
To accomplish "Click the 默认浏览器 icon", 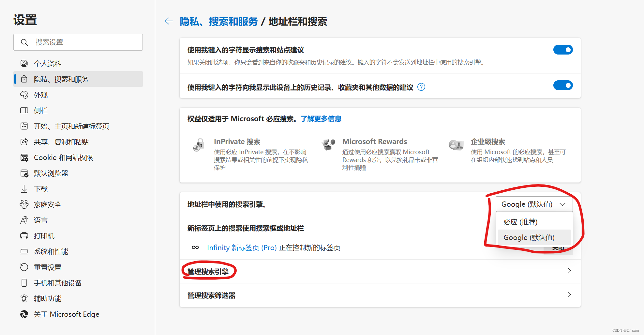I will (24, 173).
